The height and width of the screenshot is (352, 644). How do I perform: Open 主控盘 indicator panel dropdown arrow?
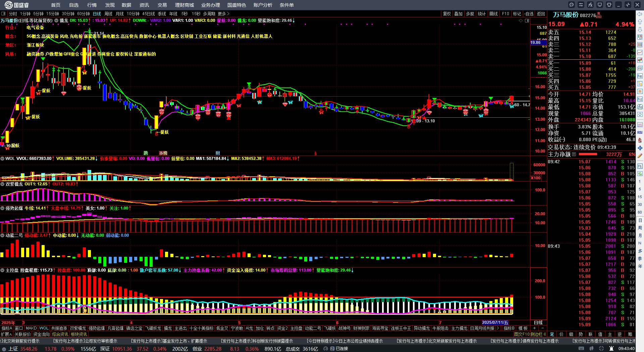tap(2, 270)
